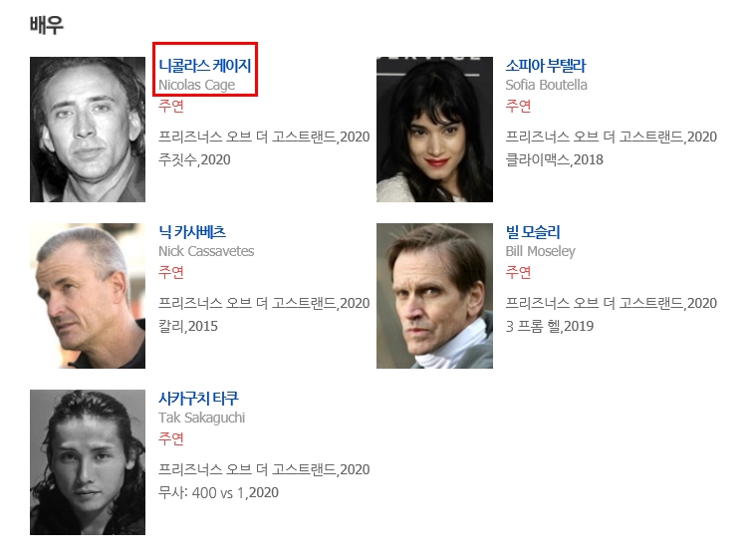Open 주짓수,2020 film under 니콜라스 케이지
The image size is (751, 560).
pyautogui.click(x=194, y=159)
